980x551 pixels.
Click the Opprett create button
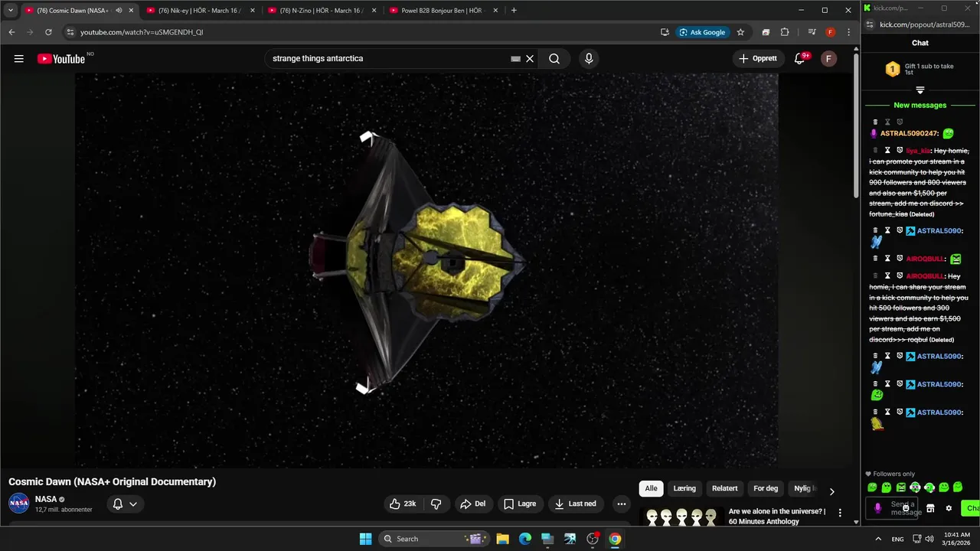[x=758, y=59]
